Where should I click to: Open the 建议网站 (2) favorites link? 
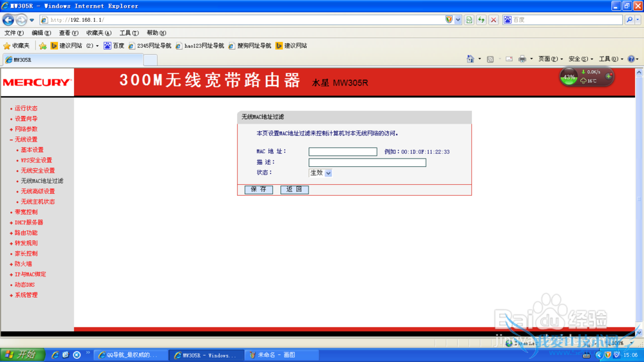coord(74,46)
